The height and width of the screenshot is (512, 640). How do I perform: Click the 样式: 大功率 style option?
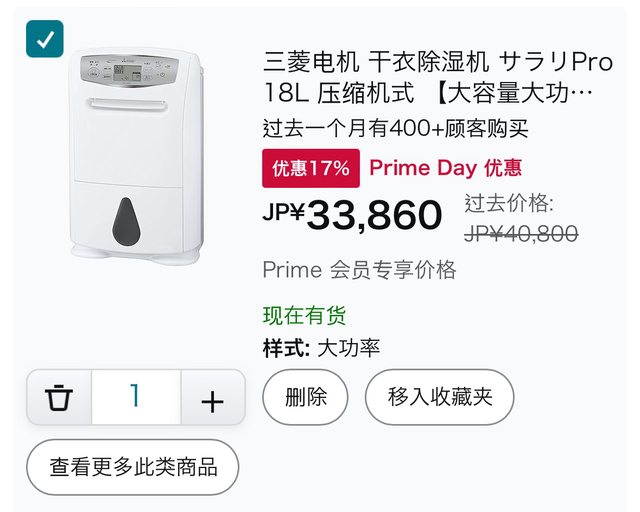point(321,349)
